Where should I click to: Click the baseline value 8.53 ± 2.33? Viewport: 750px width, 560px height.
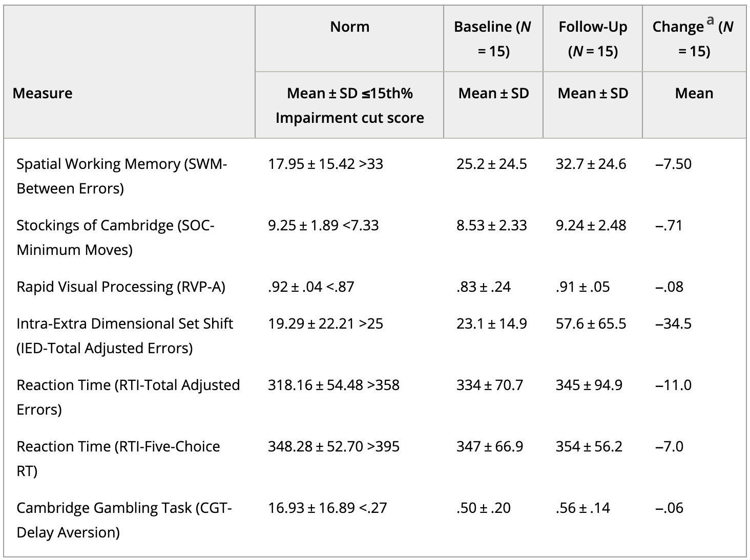[491, 225]
